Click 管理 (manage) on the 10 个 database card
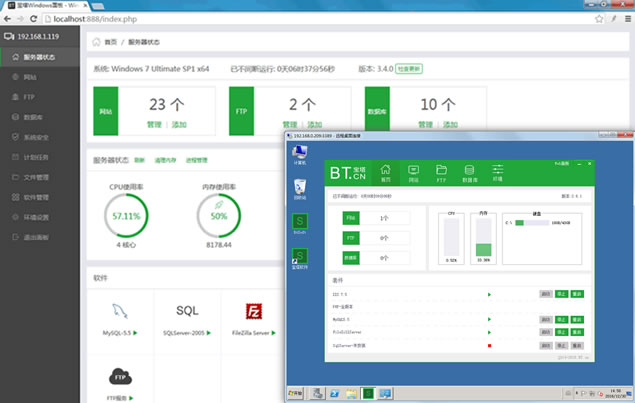Image resolution: width=635 pixels, height=403 pixels. point(425,125)
